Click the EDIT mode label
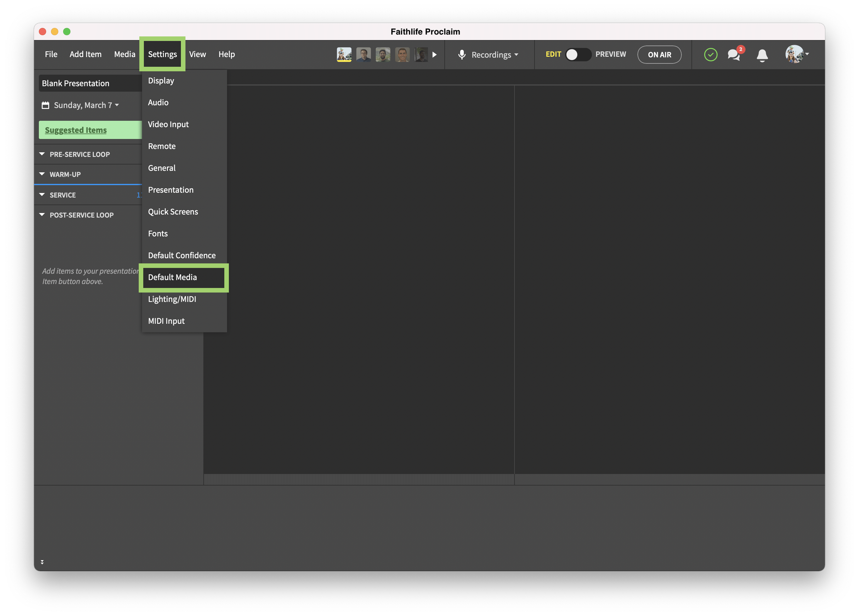 pyautogui.click(x=553, y=54)
